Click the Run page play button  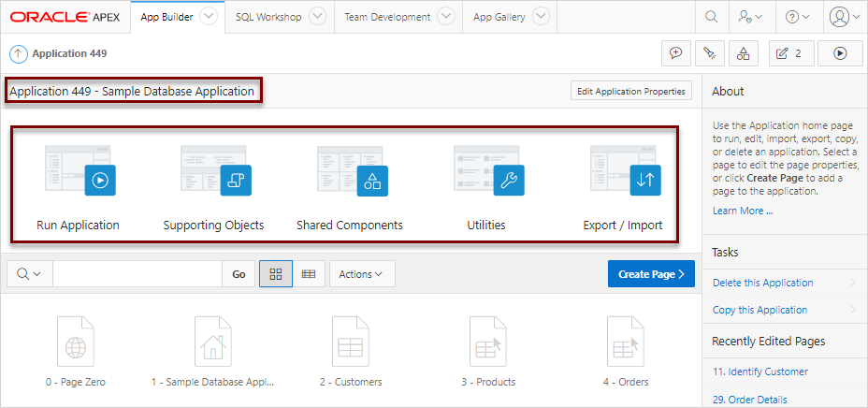(x=840, y=53)
